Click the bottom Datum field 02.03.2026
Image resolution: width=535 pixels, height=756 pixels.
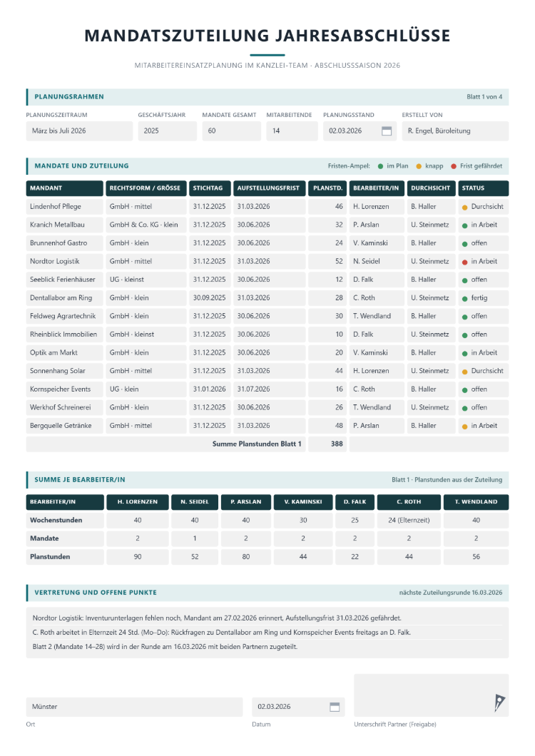pyautogui.click(x=297, y=707)
